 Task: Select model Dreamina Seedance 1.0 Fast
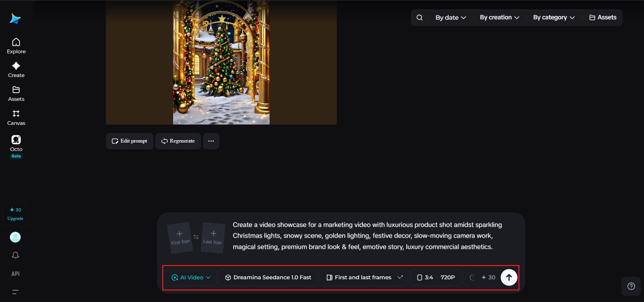click(x=268, y=278)
